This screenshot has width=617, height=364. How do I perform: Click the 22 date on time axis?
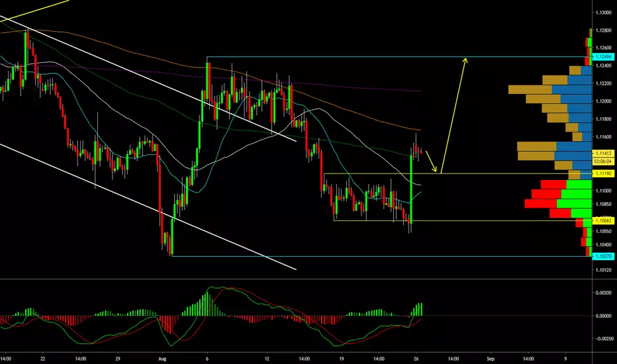(42, 359)
